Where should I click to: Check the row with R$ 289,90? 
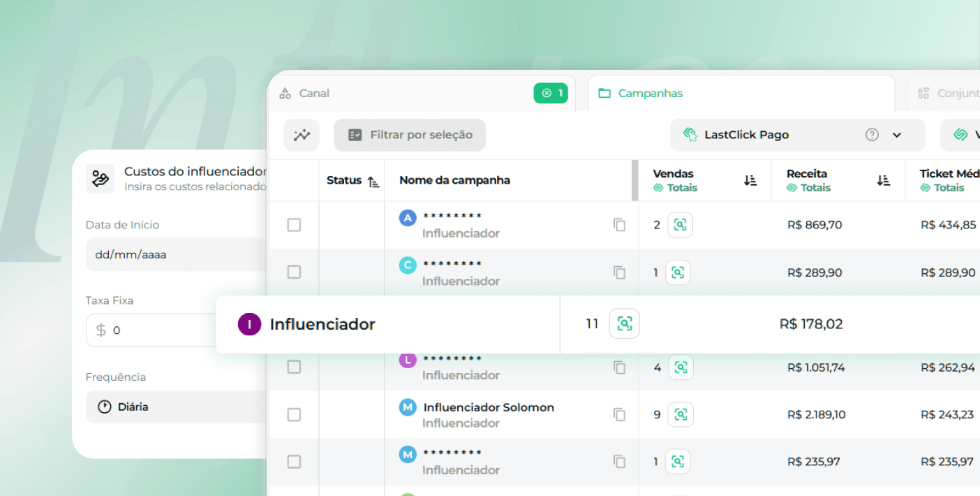click(294, 272)
